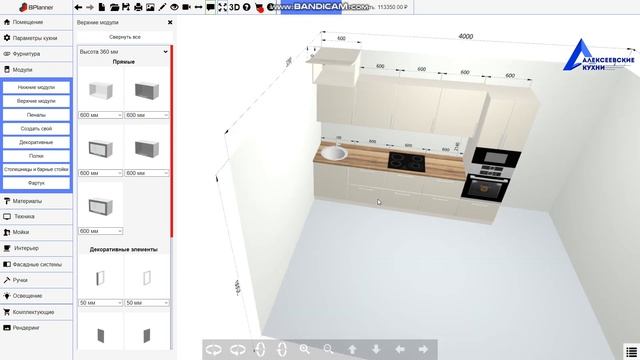
Task: Open width dropdown under white open module
Action: (100, 116)
